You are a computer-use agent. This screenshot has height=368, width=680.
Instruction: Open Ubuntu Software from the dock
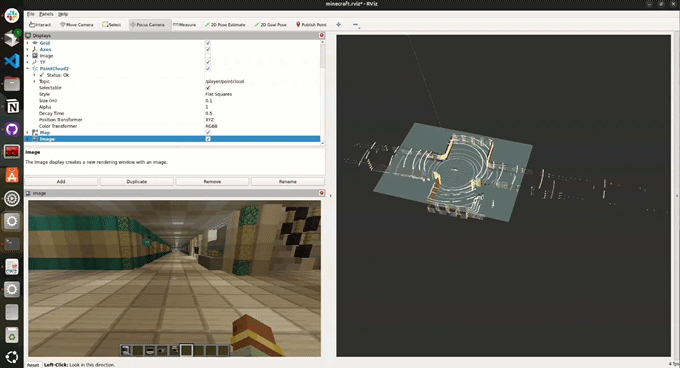(12, 176)
